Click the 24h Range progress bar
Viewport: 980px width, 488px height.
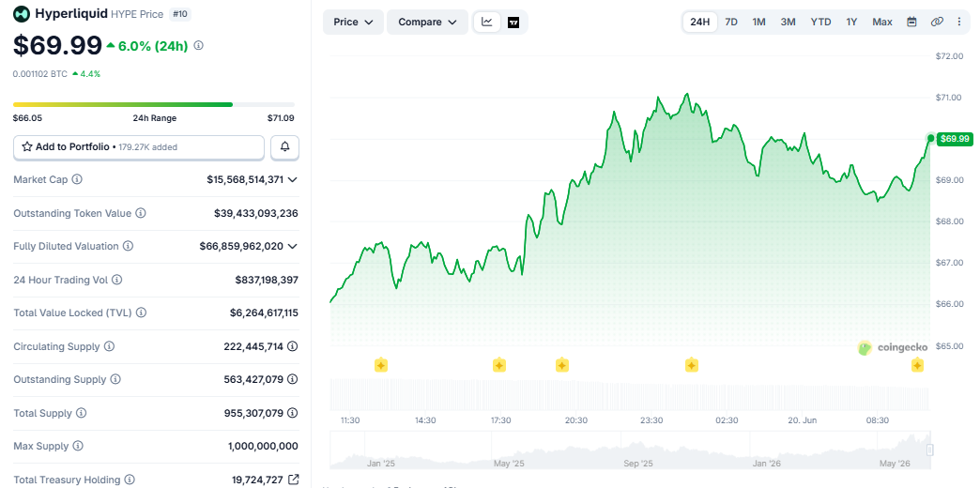pyautogui.click(x=154, y=104)
